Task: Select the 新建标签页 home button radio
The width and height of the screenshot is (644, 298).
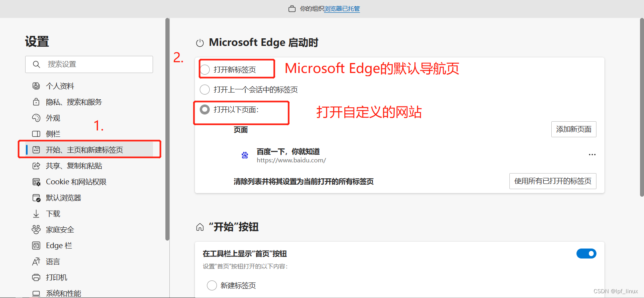Action: [212, 285]
